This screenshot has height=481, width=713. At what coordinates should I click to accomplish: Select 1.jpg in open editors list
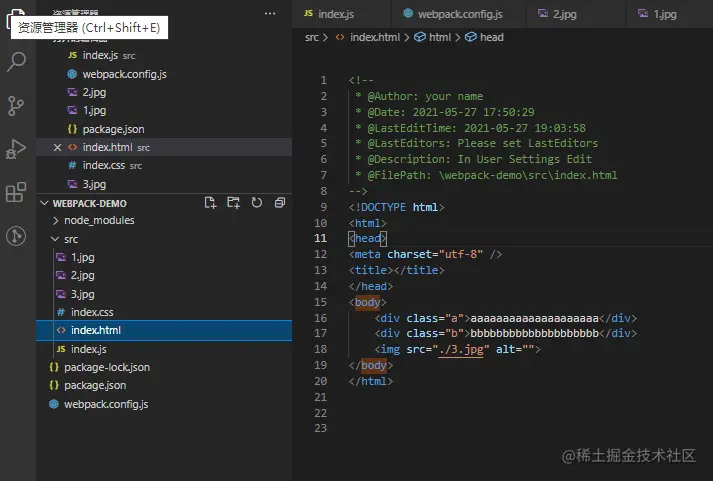[164, 110]
